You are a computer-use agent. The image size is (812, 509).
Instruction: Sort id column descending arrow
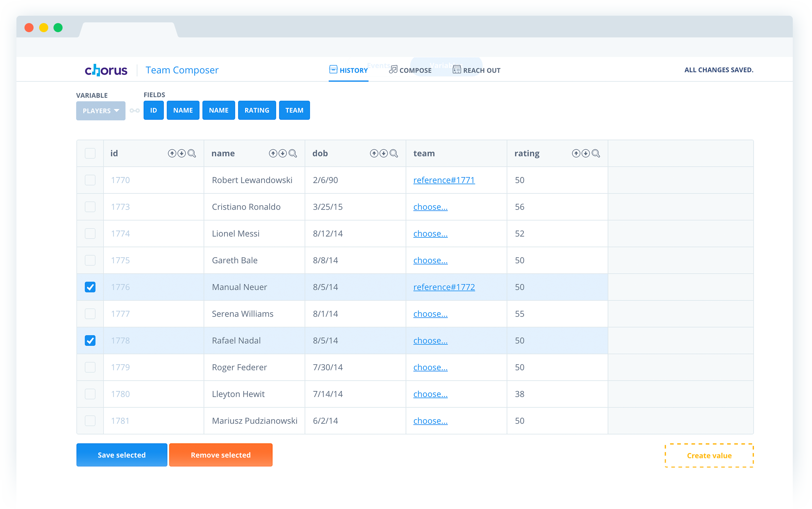(181, 153)
